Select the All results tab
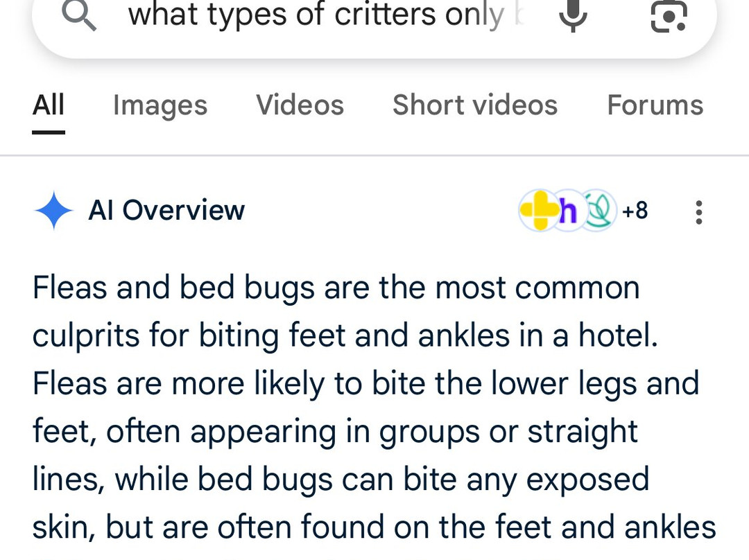The image size is (749, 560). pos(49,105)
